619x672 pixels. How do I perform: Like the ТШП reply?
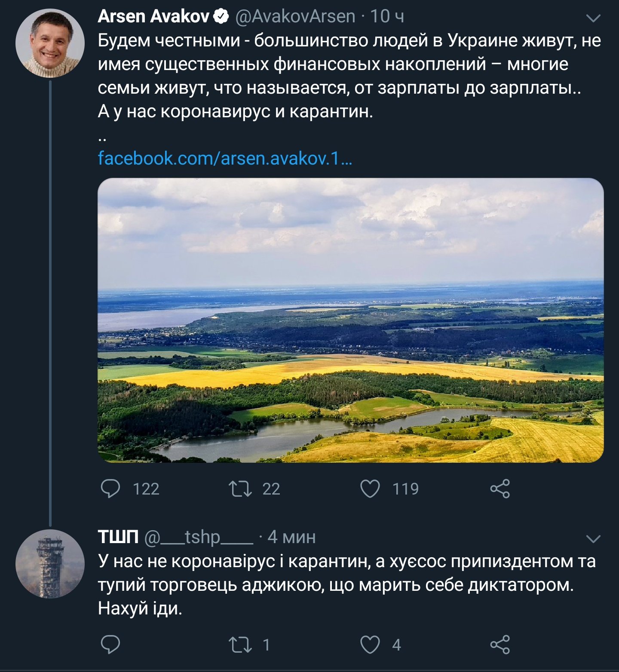click(x=370, y=645)
